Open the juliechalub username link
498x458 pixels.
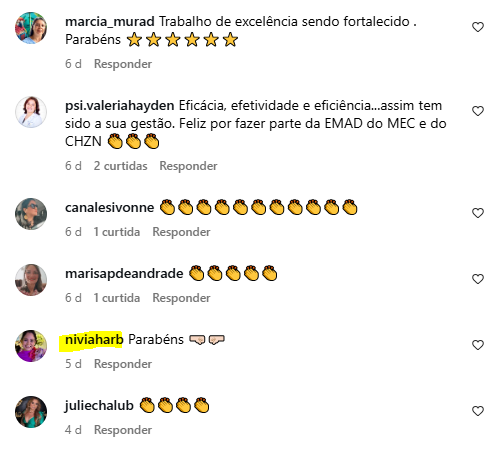coord(99,406)
